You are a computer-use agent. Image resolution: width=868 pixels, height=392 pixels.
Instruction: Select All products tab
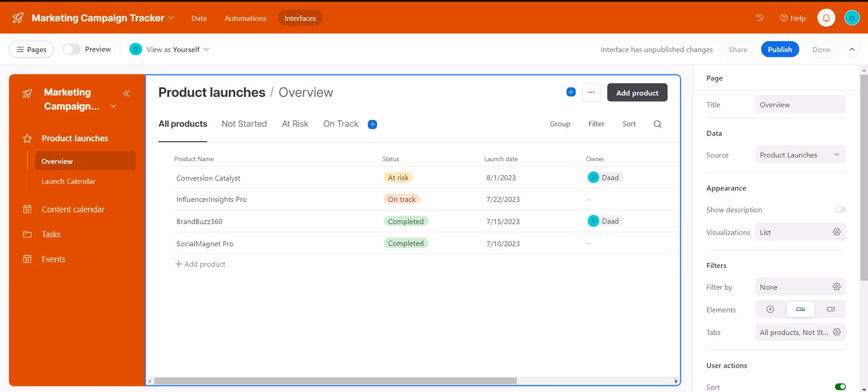(183, 124)
